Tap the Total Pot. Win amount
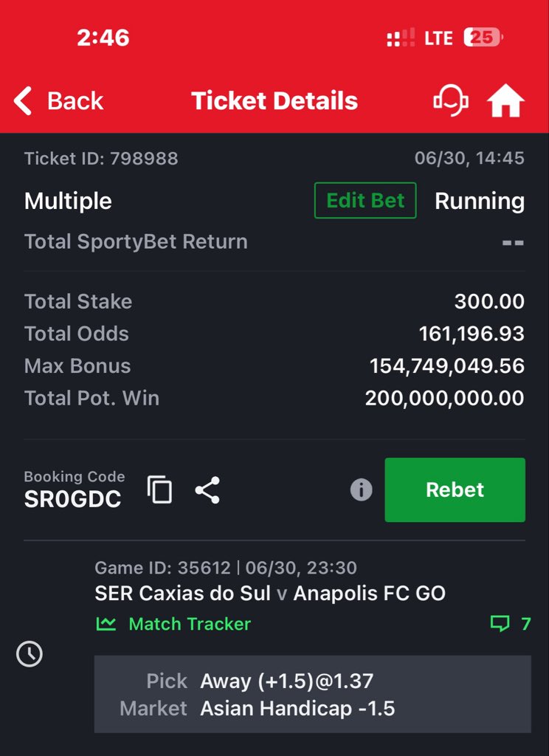Screen dimensions: 549x756 coord(444,398)
